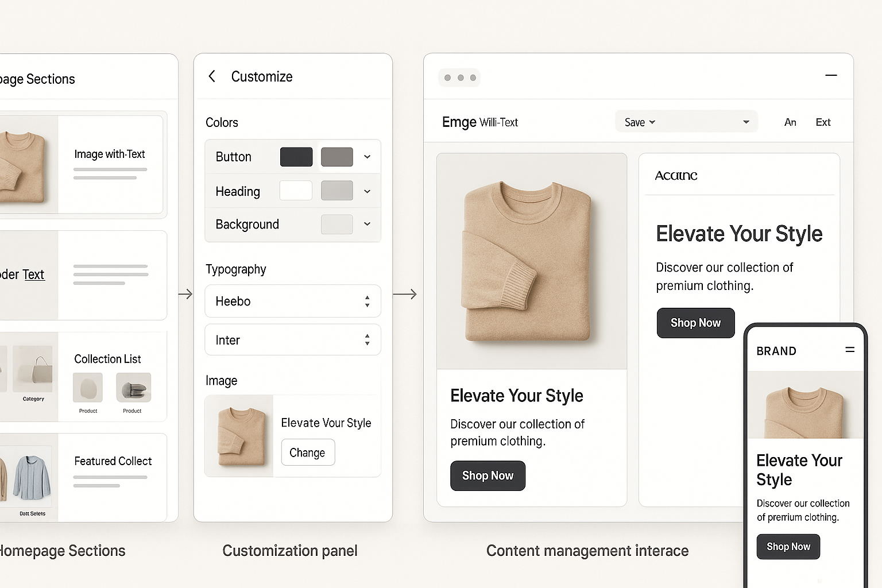Expand the Button color dropdown
The image size is (882, 588).
pyautogui.click(x=367, y=156)
